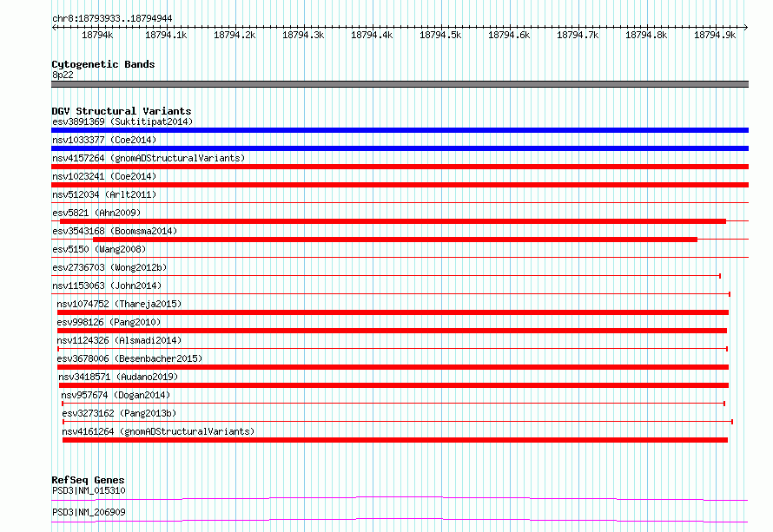Click the red bar under nsv4157264

click(400, 167)
